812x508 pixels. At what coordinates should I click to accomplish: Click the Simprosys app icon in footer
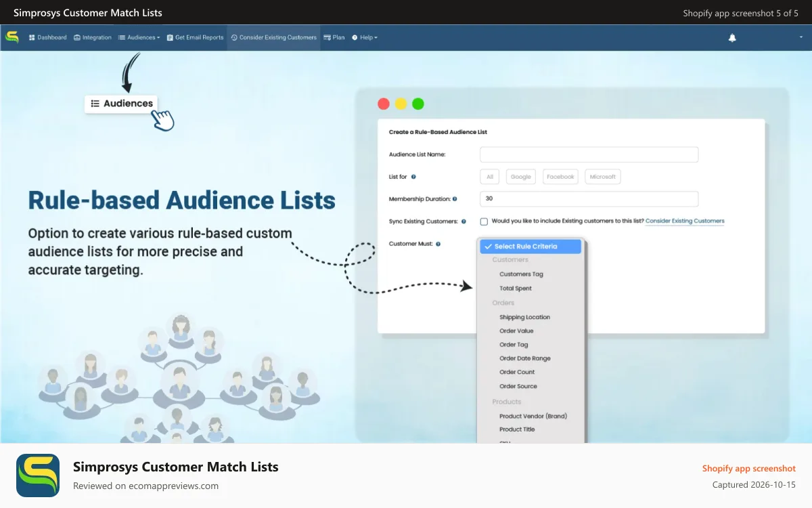click(38, 475)
